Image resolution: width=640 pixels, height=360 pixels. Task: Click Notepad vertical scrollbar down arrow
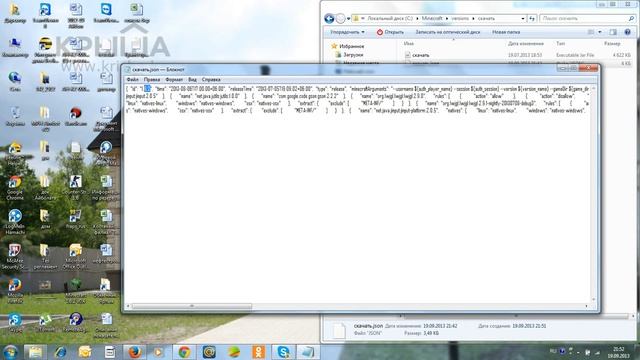point(593,300)
